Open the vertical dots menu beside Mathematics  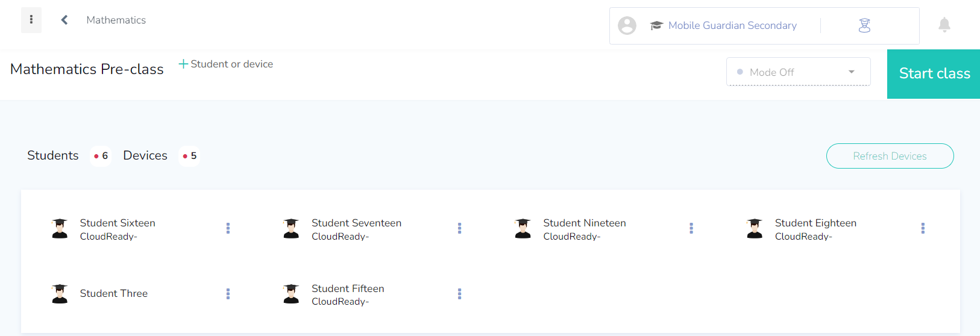[31, 20]
